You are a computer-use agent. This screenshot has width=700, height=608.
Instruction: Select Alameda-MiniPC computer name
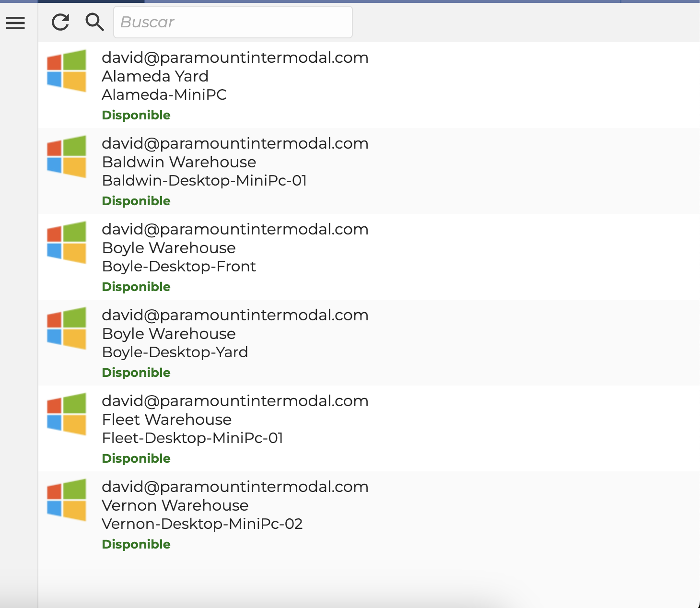[x=164, y=94]
